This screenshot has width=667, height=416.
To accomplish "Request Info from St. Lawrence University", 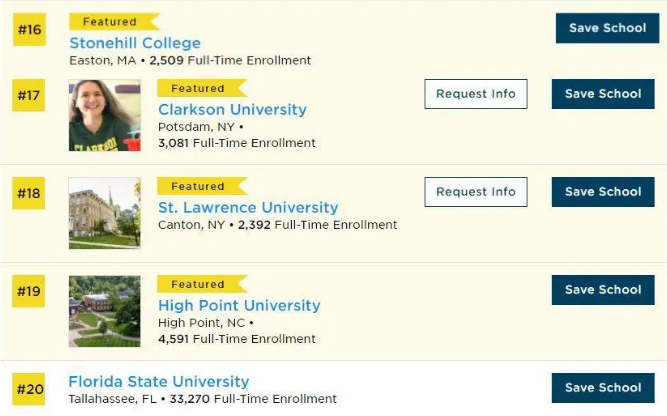I will 476,192.
